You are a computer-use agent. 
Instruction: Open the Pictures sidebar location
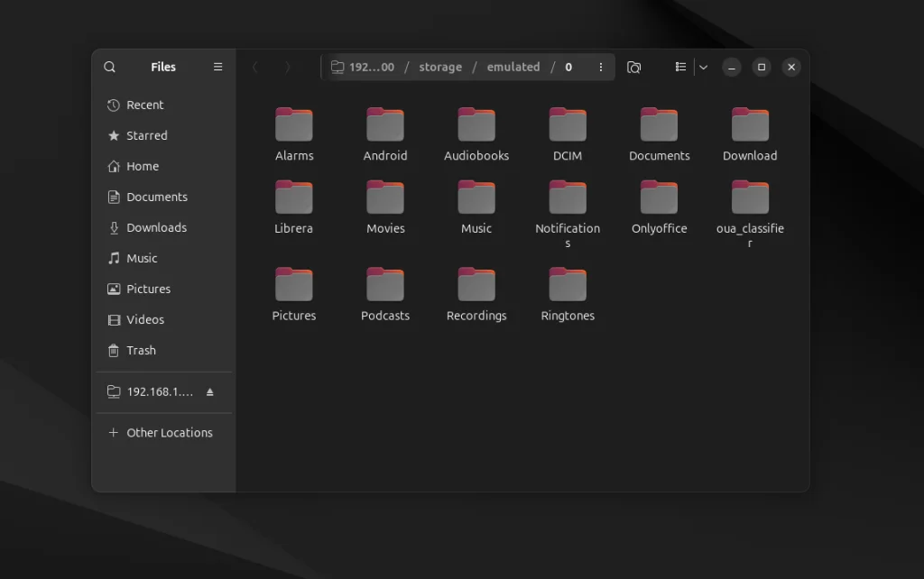115,289
